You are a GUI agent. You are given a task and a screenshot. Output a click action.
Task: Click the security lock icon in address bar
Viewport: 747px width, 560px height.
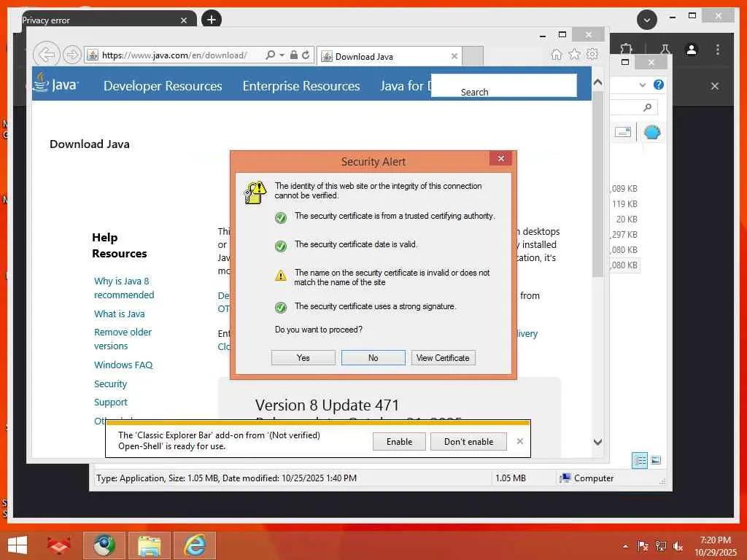294,55
